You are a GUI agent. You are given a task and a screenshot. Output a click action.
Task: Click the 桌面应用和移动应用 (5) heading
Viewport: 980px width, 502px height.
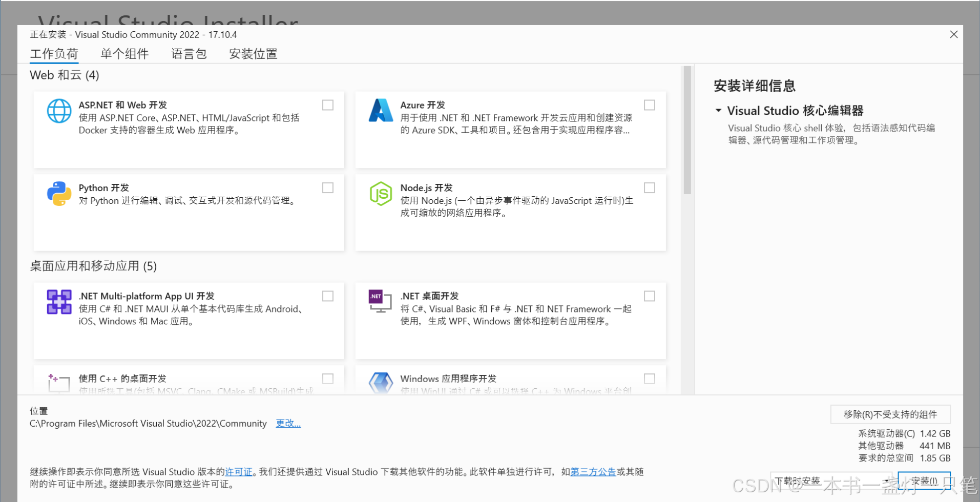click(93, 266)
